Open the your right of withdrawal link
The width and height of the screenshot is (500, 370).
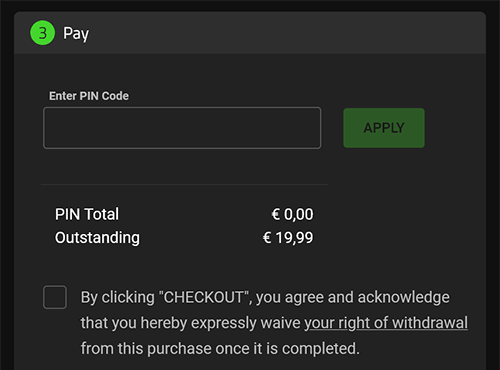pyautogui.click(x=386, y=323)
